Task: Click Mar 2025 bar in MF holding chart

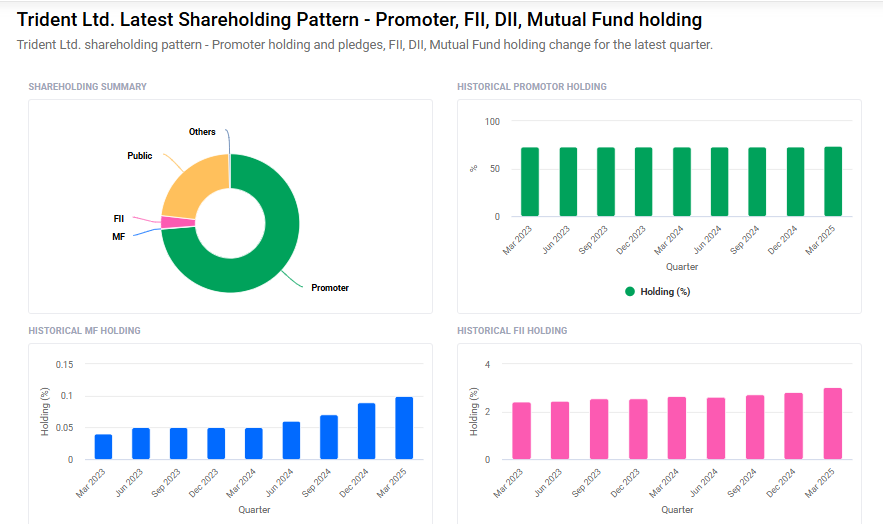Action: [x=404, y=428]
